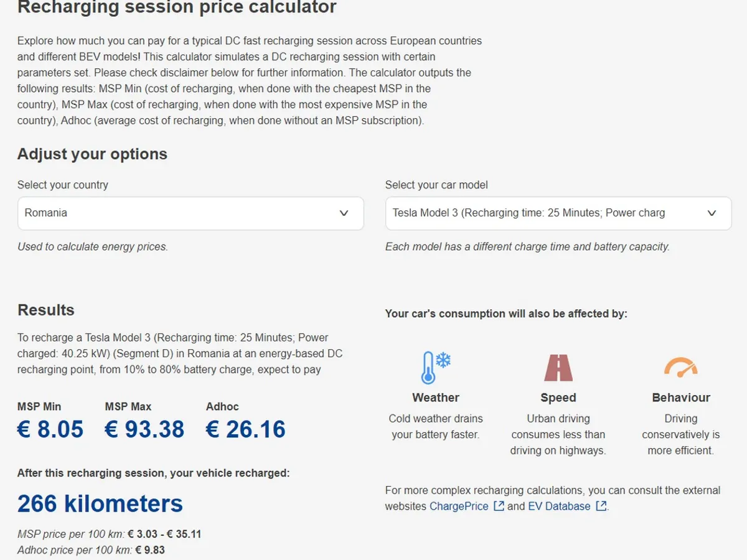
Task: Click the MSP Min price € 8.05
Action: click(x=50, y=429)
